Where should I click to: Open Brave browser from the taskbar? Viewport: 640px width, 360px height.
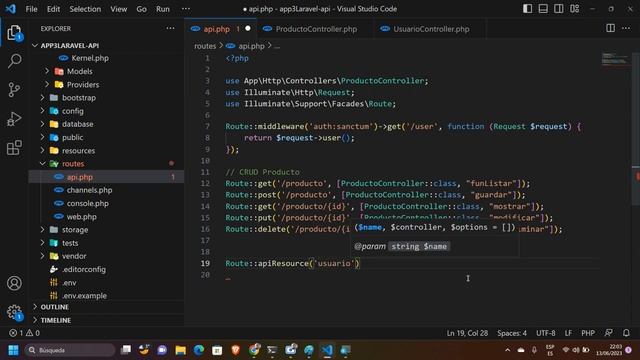pos(236,350)
